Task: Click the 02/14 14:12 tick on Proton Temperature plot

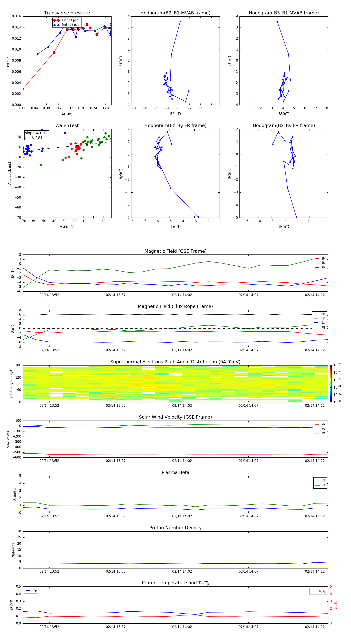Action: (x=315, y=627)
